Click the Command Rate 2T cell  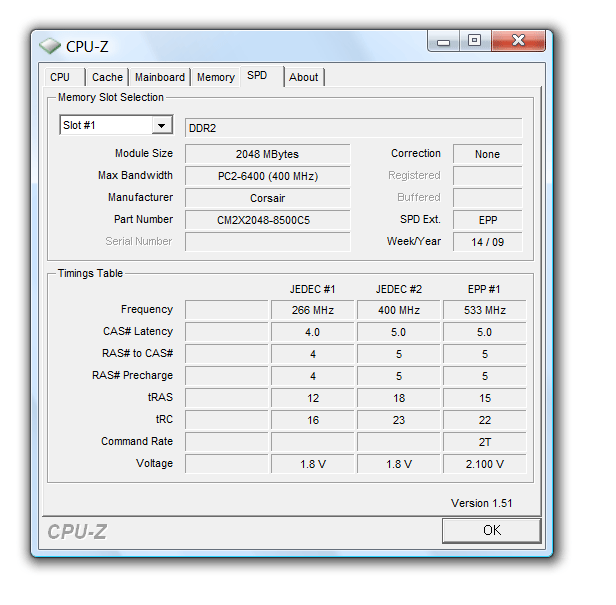[485, 442]
